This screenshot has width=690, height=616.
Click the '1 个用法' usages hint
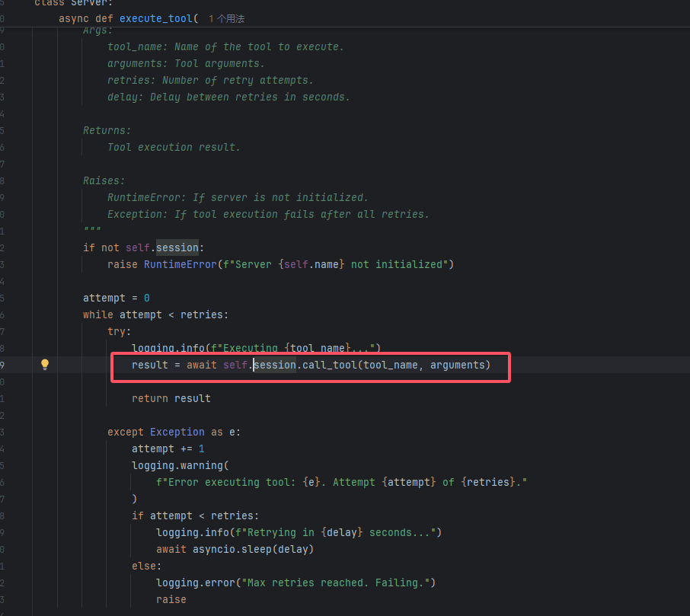(x=227, y=19)
